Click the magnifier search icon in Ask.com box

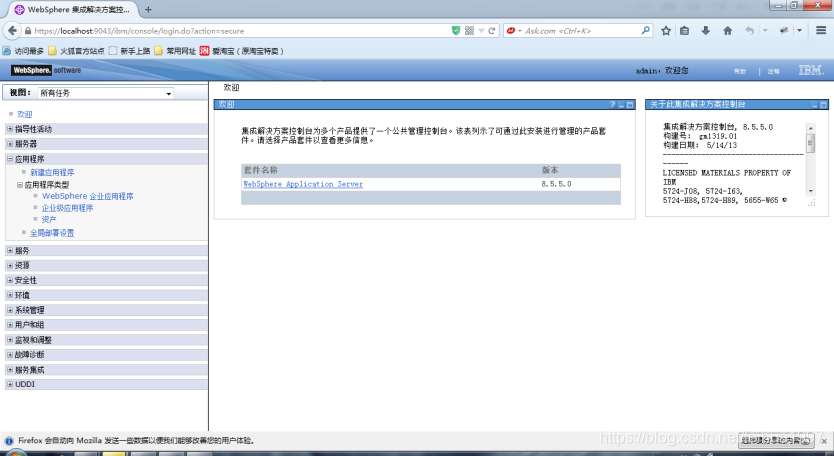click(x=645, y=30)
